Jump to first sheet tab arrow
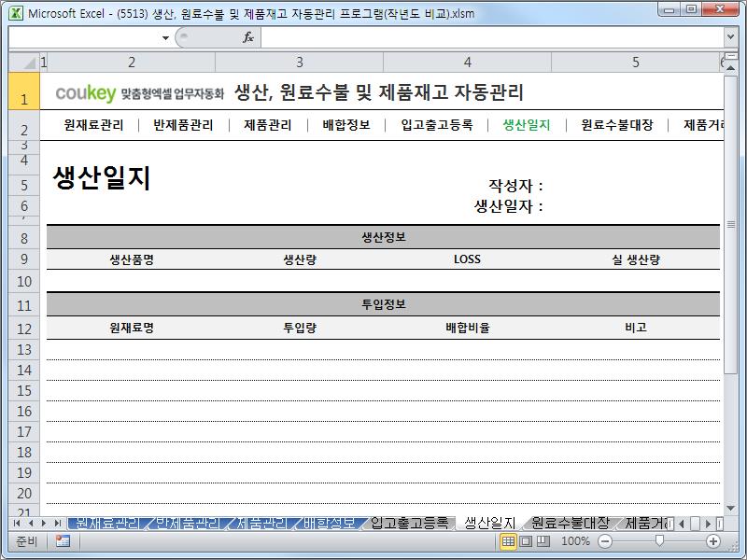 point(17,524)
